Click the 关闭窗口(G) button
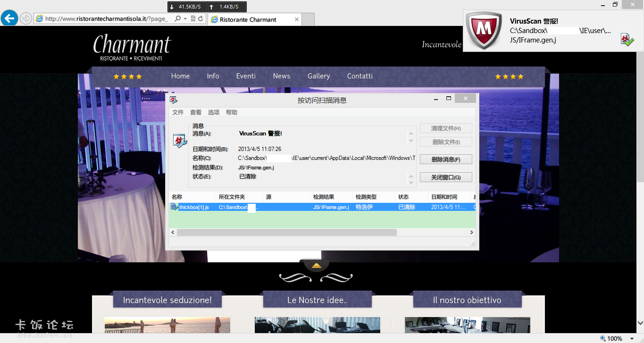Viewport: 644px width, 343px height. pos(446,177)
